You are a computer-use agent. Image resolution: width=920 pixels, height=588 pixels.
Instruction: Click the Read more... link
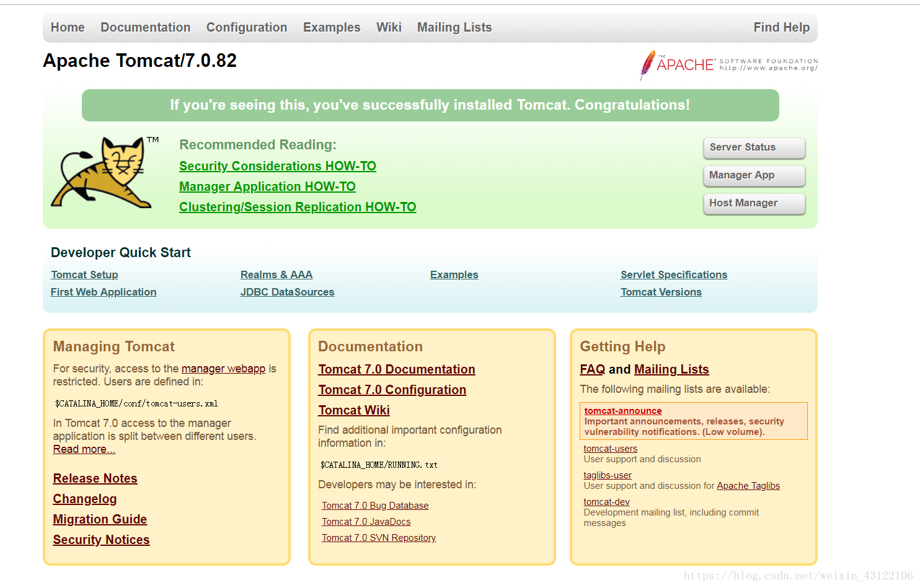[84, 449]
